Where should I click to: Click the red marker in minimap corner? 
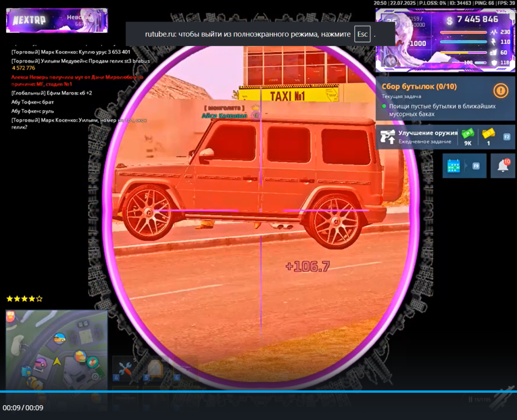pos(10,317)
